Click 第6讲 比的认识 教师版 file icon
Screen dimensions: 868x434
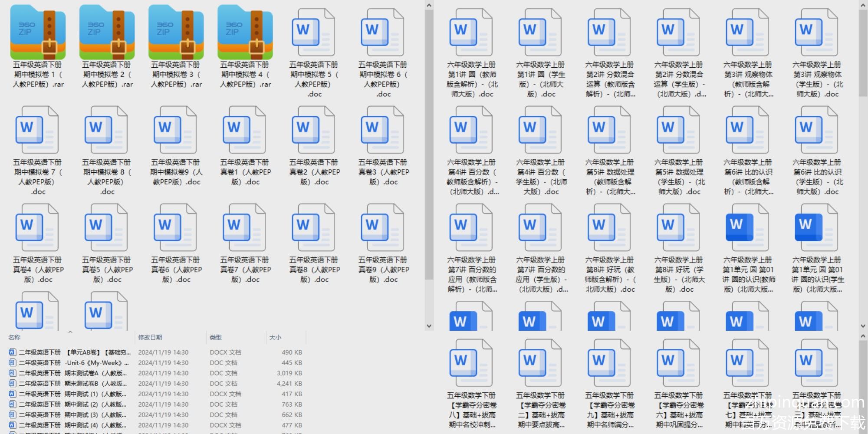click(x=747, y=130)
